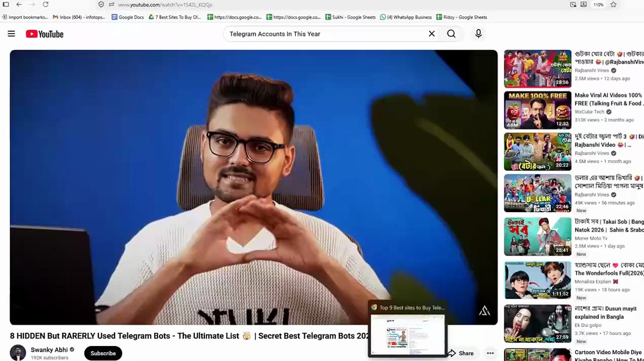Open more actions three-dot menu
Image resolution: width=644 pixels, height=361 pixels.
490,353
